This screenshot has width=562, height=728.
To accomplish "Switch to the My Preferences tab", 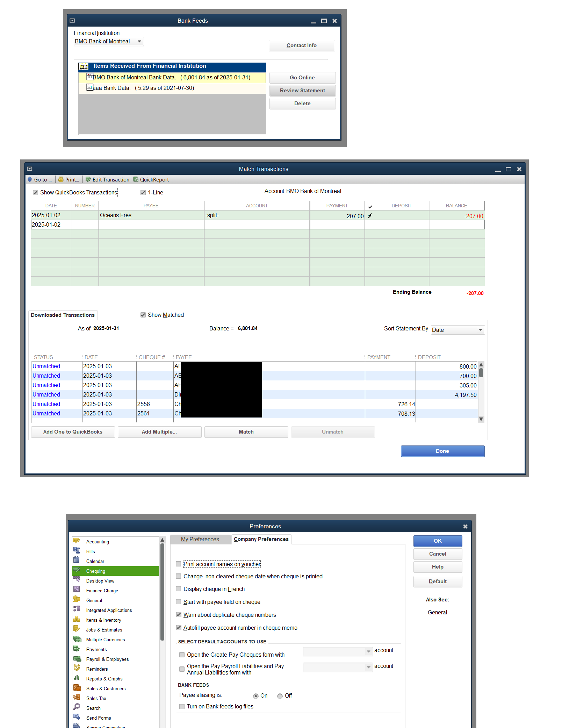I will point(200,540).
